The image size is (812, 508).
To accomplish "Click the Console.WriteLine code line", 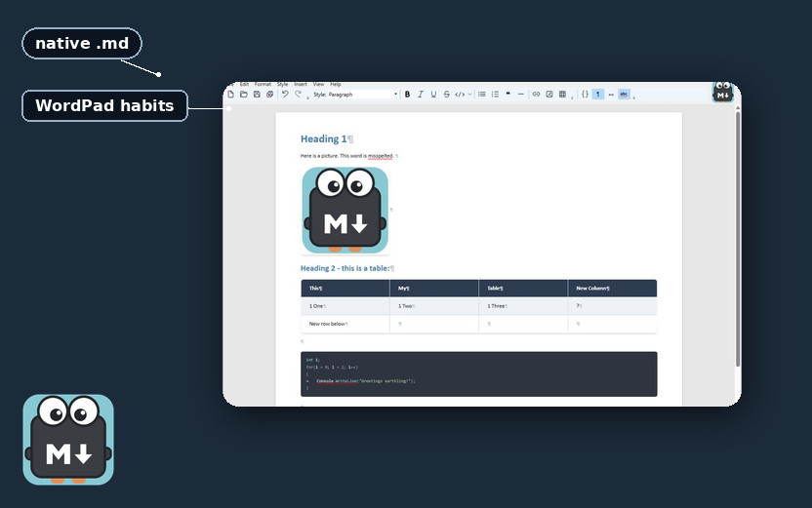I will (x=366, y=380).
